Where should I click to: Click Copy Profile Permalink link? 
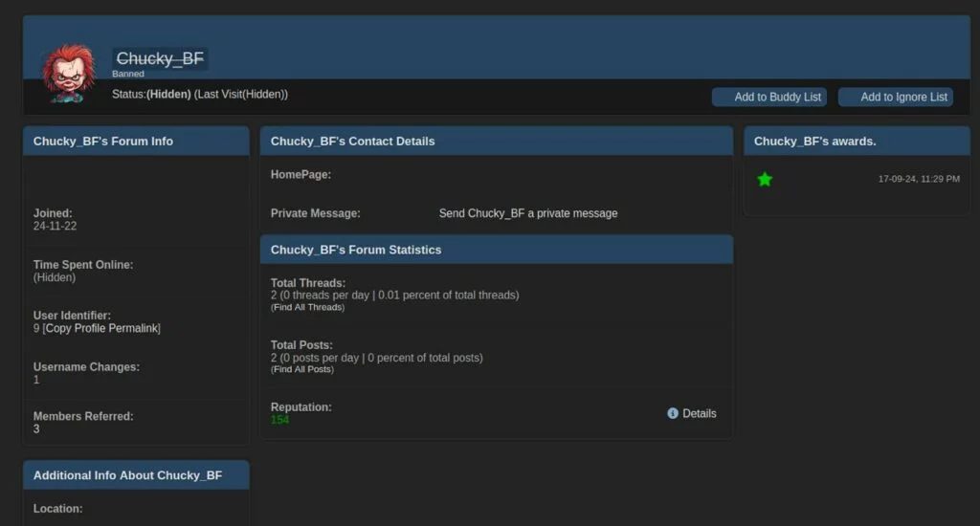[x=101, y=328]
